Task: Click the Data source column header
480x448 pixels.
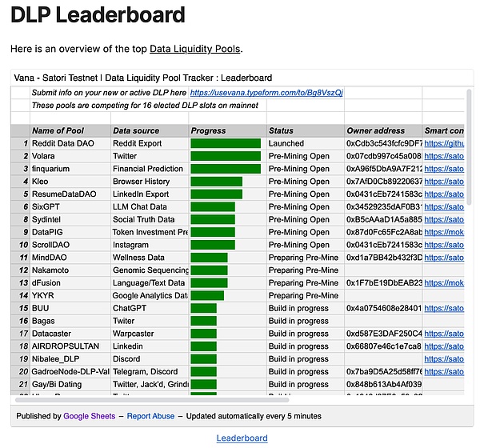Action: pyautogui.click(x=149, y=130)
